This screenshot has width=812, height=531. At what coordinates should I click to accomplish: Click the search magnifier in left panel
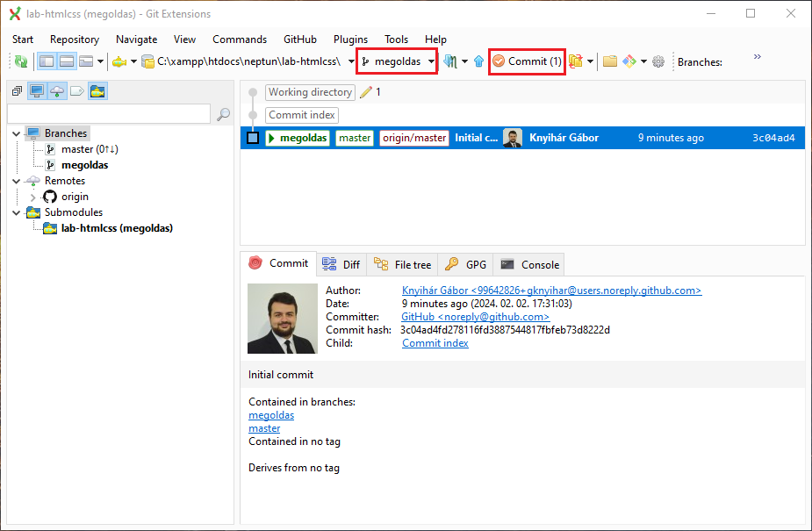[x=223, y=114]
